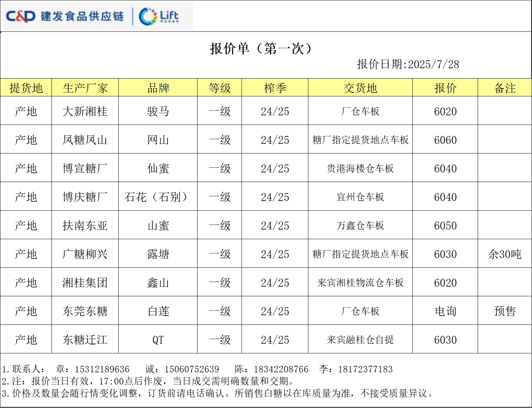Select the 备注 column header
The image size is (532, 408).
click(504, 88)
